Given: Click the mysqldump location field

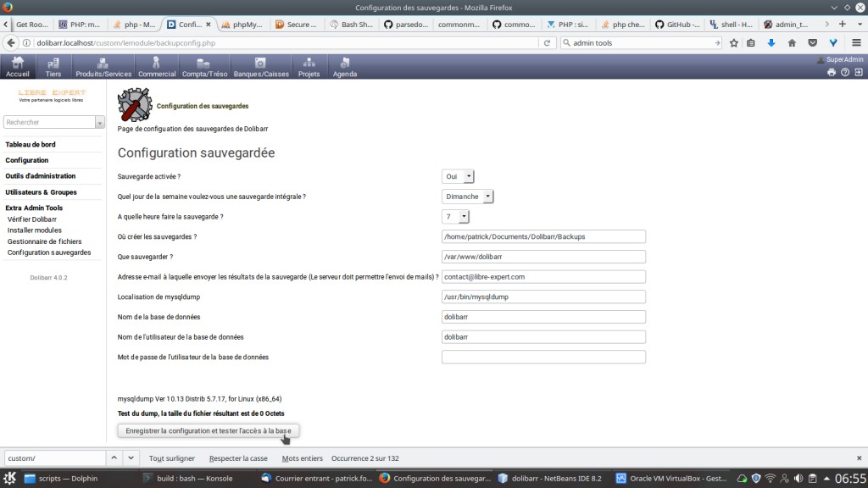Looking at the screenshot, I should 543,297.
